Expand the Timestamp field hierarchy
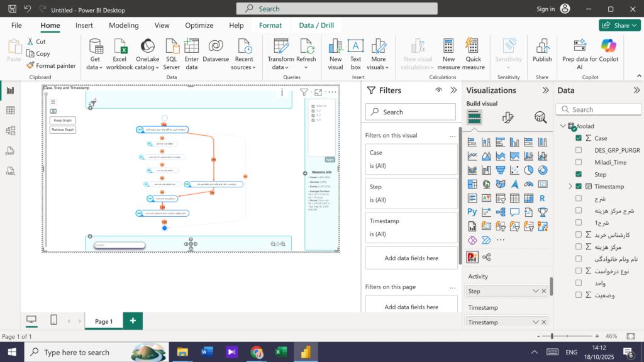644x362 pixels. pyautogui.click(x=570, y=187)
